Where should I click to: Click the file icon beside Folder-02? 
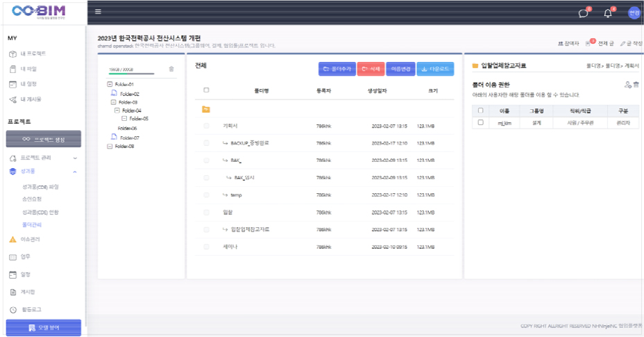pos(115,93)
